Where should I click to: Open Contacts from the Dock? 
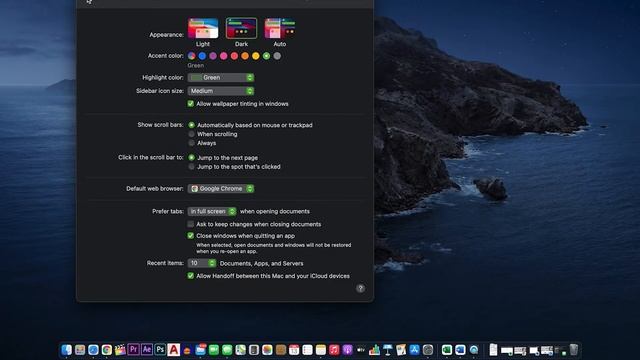pos(280,350)
